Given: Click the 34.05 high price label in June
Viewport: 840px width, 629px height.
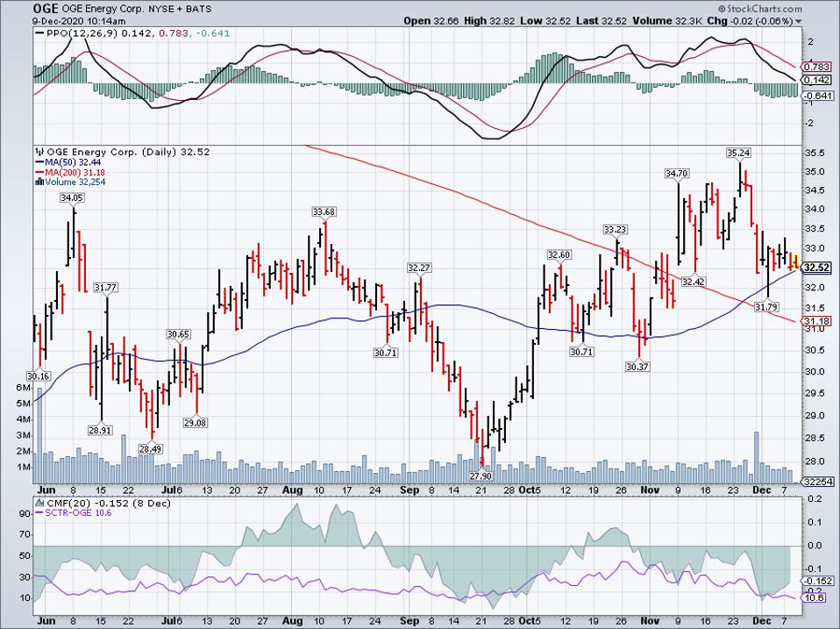Looking at the screenshot, I should click(x=72, y=198).
